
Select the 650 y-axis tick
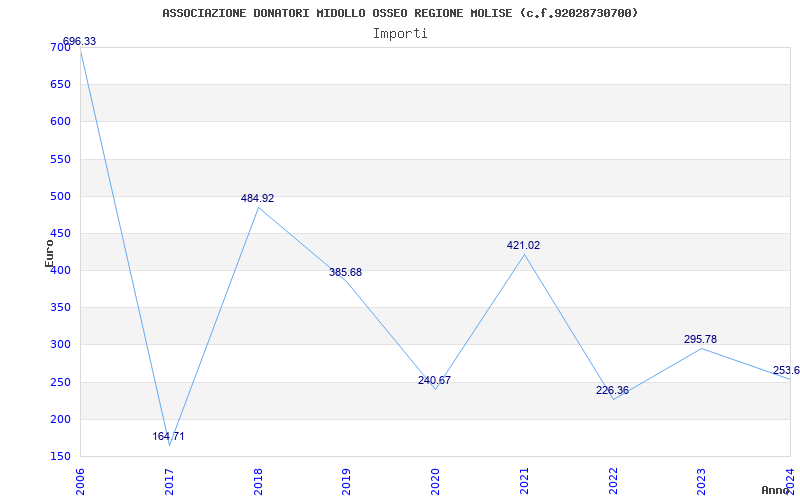pos(60,85)
